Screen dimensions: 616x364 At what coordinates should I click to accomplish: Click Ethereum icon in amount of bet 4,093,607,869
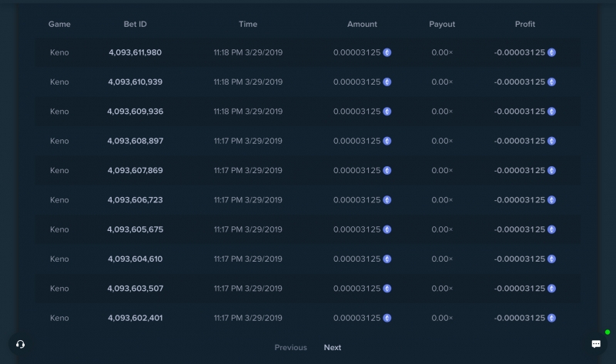coord(387,170)
